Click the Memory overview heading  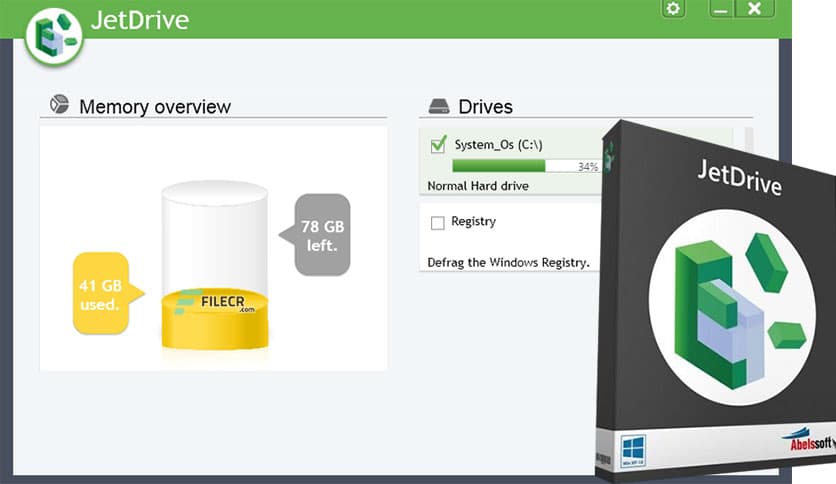(154, 106)
